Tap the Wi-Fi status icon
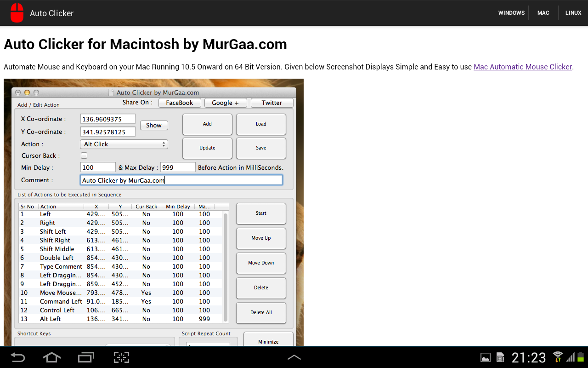The height and width of the screenshot is (368, 588). [x=558, y=357]
